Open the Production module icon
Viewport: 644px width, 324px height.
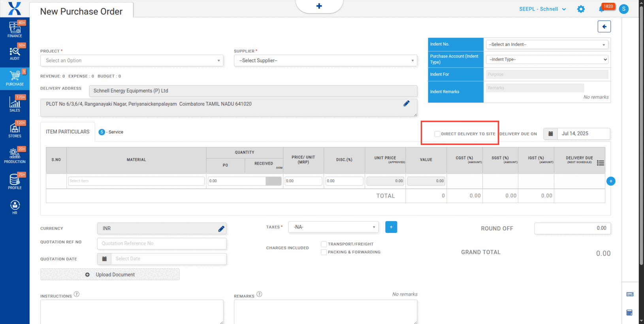pyautogui.click(x=15, y=155)
